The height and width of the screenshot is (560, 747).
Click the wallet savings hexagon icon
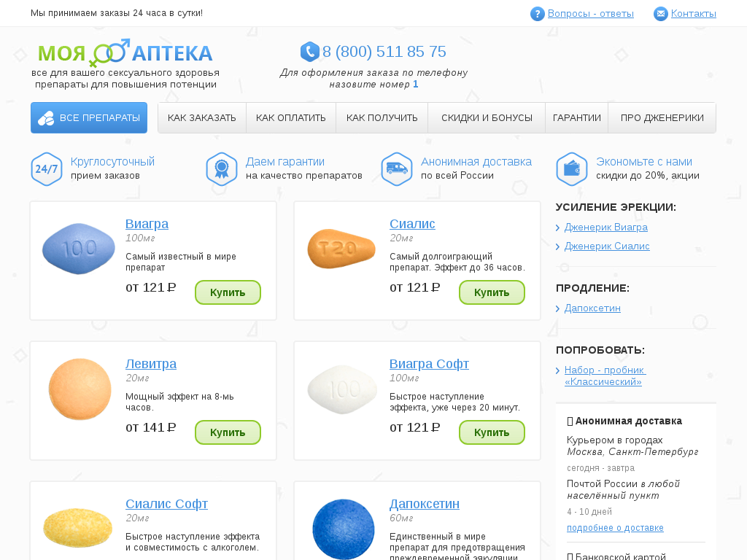pos(572,169)
